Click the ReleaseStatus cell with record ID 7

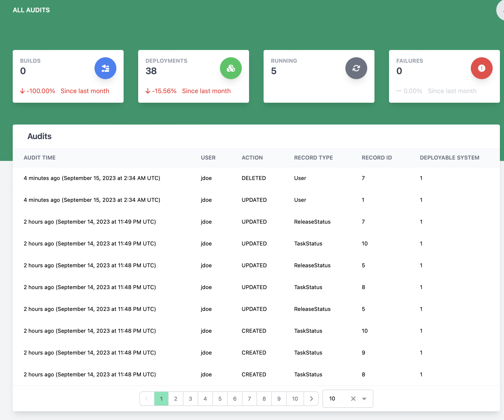(x=312, y=222)
